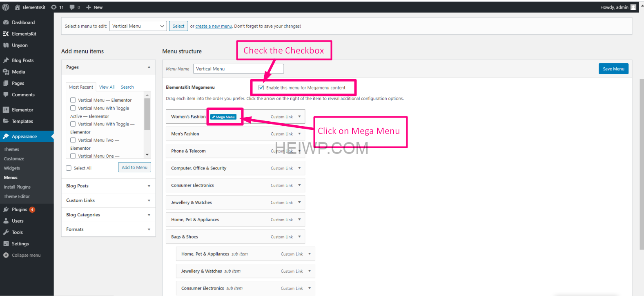
Task: Check Vertical Menu Two page checkbox
Action: pyautogui.click(x=73, y=140)
